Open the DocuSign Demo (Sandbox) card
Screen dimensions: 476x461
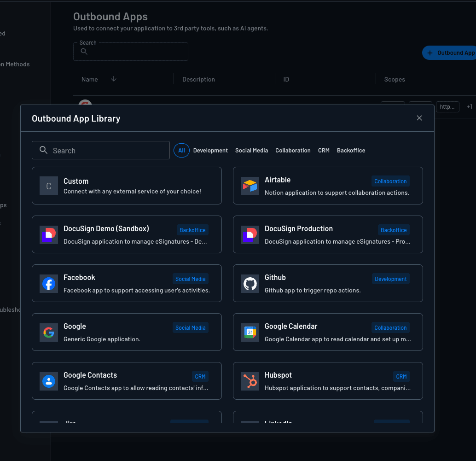coord(127,234)
